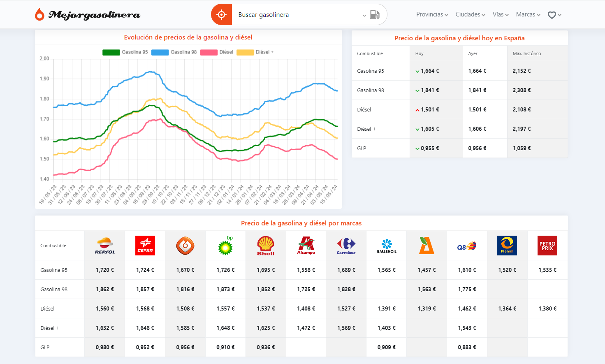Click Ballenoil GLP price 0,909 €
Viewport: 605px width, 364px height.
(387, 348)
